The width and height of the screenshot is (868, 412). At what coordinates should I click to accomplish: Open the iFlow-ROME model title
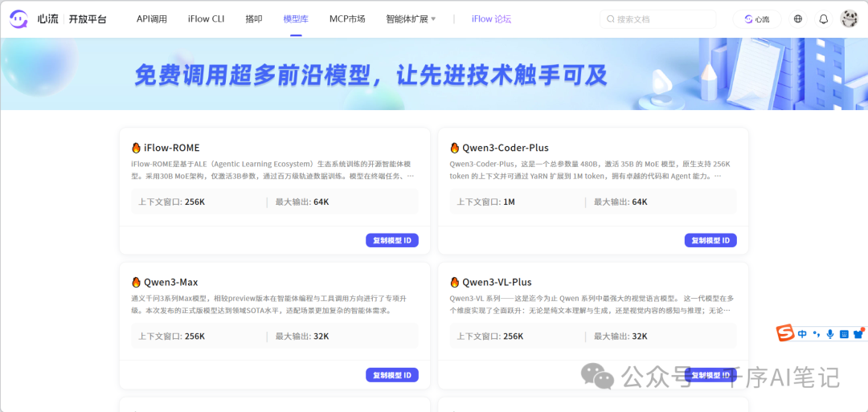[172, 148]
